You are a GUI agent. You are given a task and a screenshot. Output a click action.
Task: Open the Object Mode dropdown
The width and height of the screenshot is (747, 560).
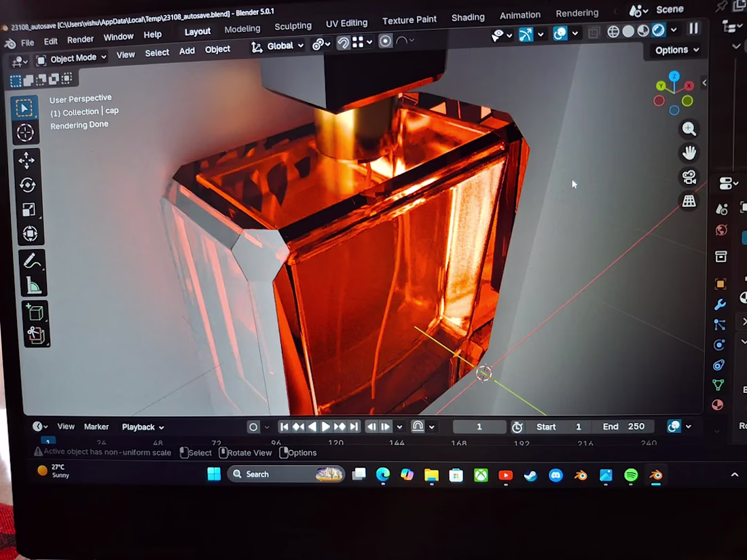coord(71,58)
